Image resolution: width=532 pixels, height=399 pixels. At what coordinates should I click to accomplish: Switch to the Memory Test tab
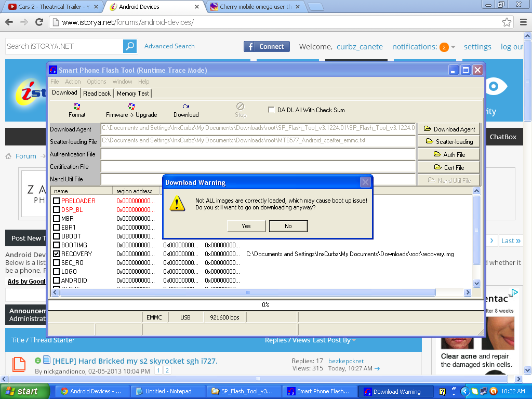[x=132, y=94]
